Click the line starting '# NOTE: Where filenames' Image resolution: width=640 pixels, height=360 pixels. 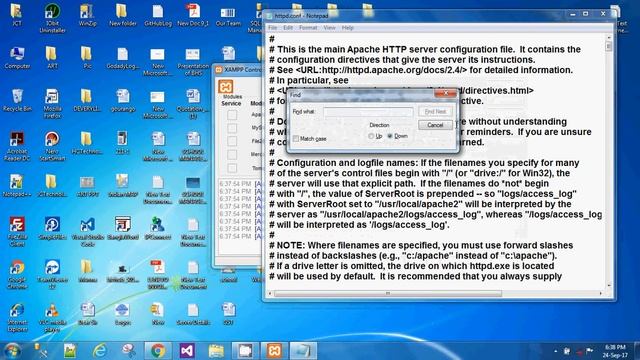point(421,245)
